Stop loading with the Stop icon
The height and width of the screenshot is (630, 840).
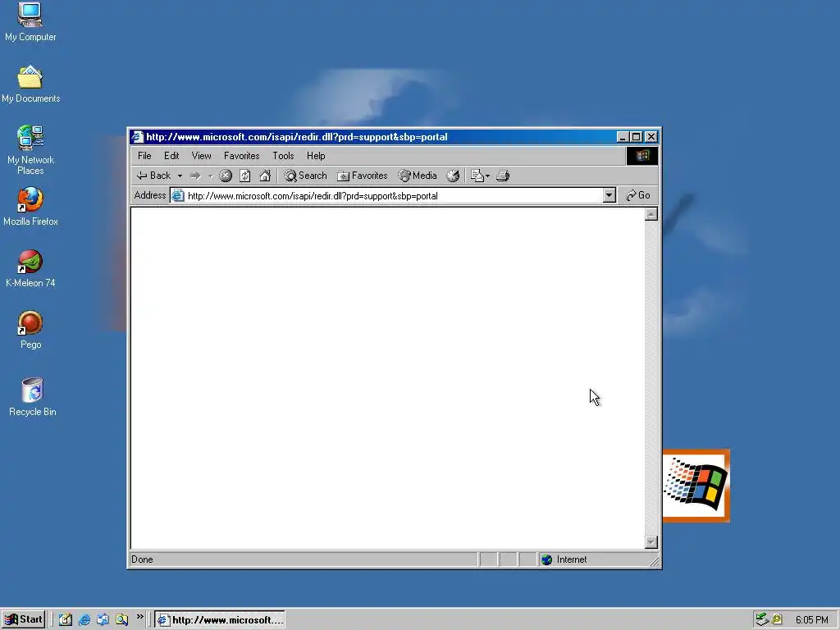coord(226,176)
